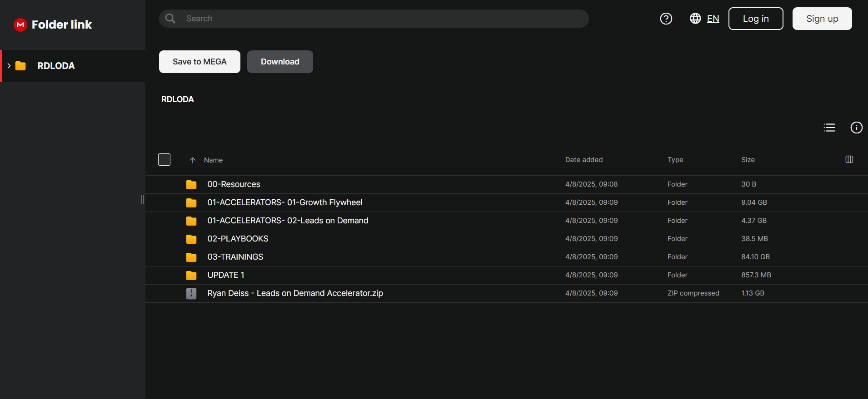Sort by Size column header
Viewport: 868px width, 399px height.
click(748, 160)
